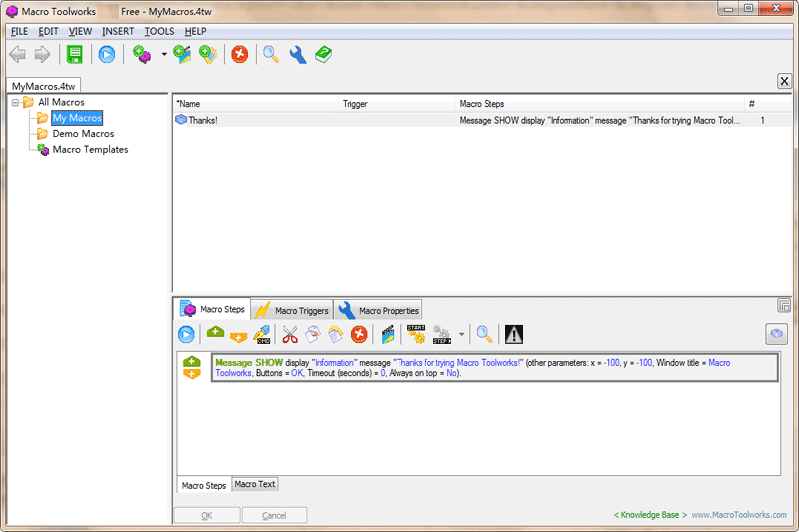The image size is (799, 532).
Task: Select the My Macros folder
Action: [77, 118]
